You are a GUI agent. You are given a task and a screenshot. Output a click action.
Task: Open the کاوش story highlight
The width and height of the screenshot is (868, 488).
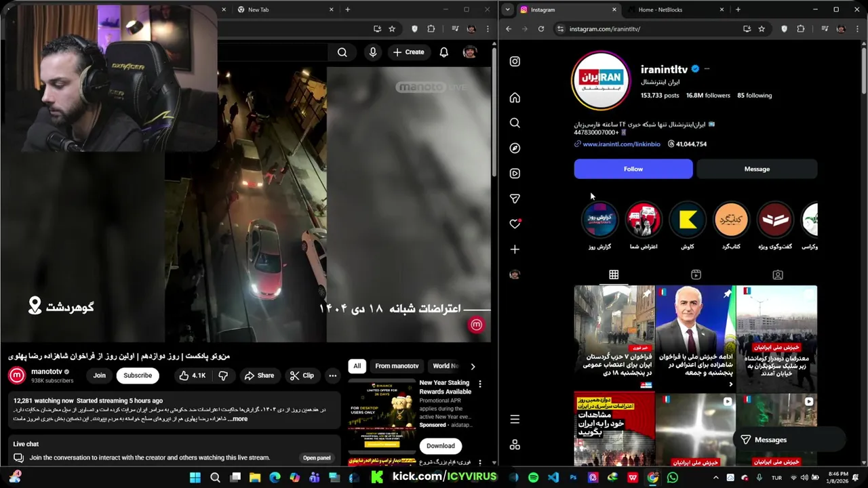click(x=688, y=220)
